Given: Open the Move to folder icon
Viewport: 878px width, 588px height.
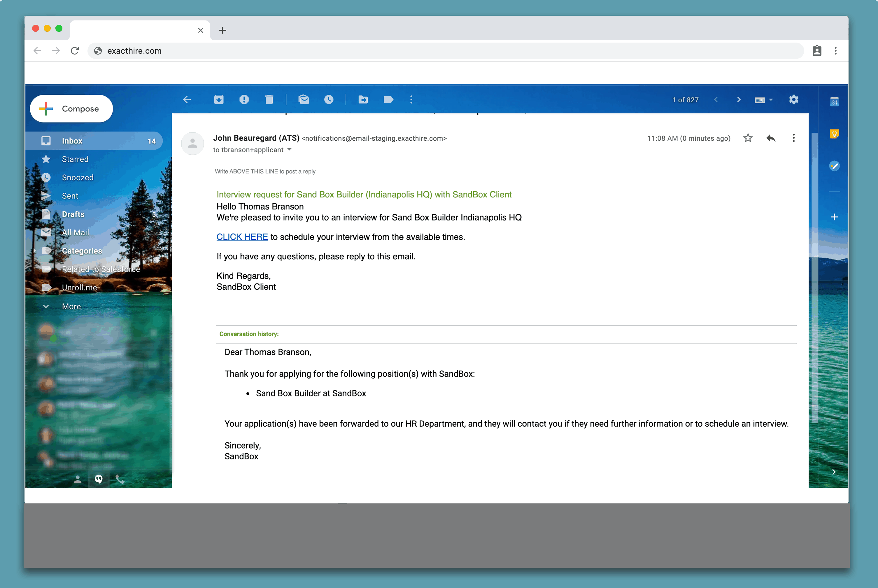Looking at the screenshot, I should [x=363, y=99].
